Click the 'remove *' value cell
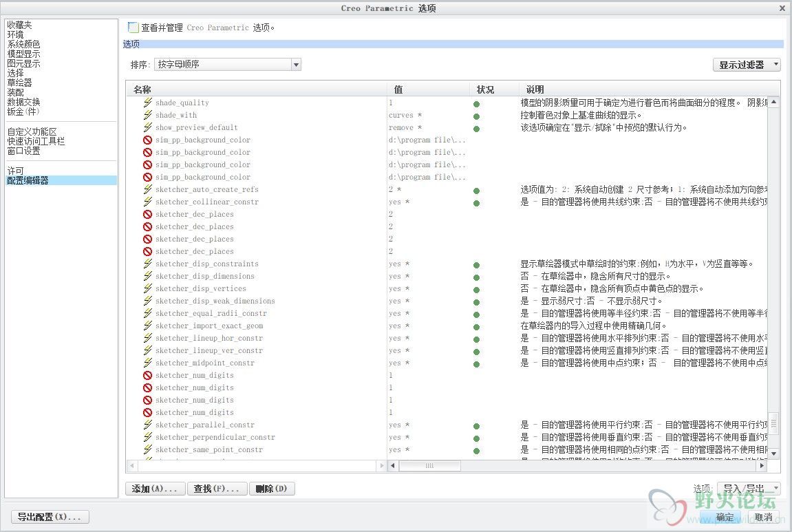 point(405,127)
